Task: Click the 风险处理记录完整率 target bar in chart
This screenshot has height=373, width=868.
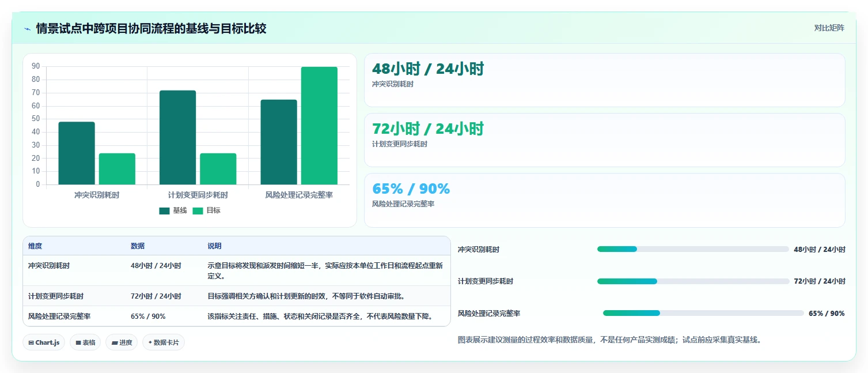Action: [x=319, y=126]
